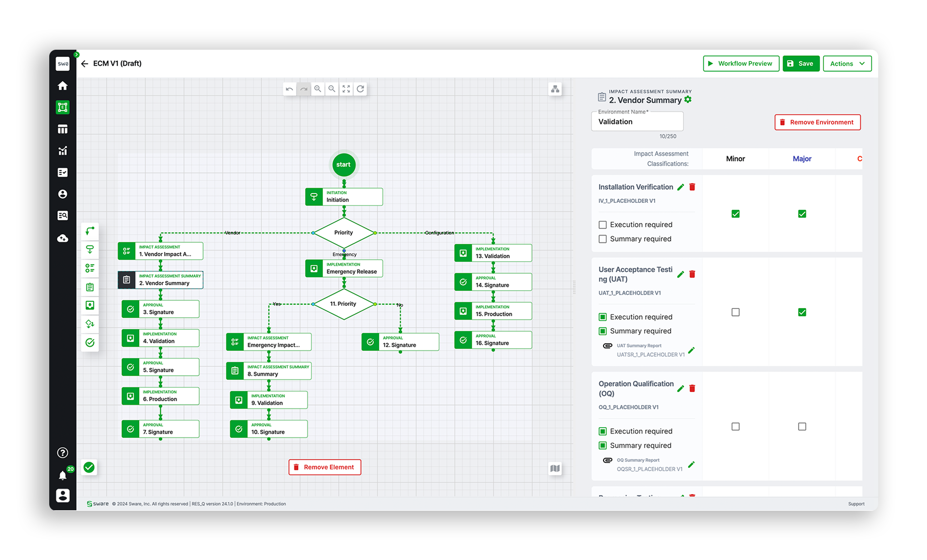927x560 pixels.
Task: Delete Installation Verification with red trash icon
Action: [x=692, y=187]
